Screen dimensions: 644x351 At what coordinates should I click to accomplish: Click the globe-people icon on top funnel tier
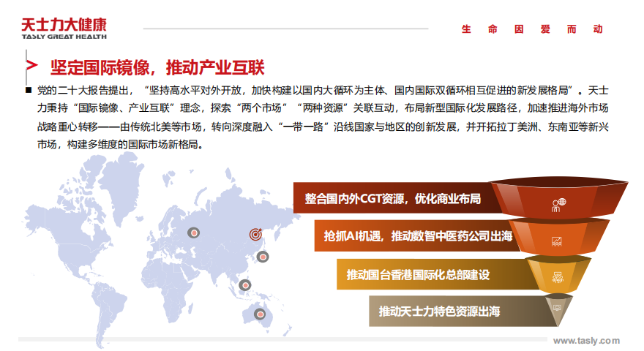pyautogui.click(x=558, y=205)
